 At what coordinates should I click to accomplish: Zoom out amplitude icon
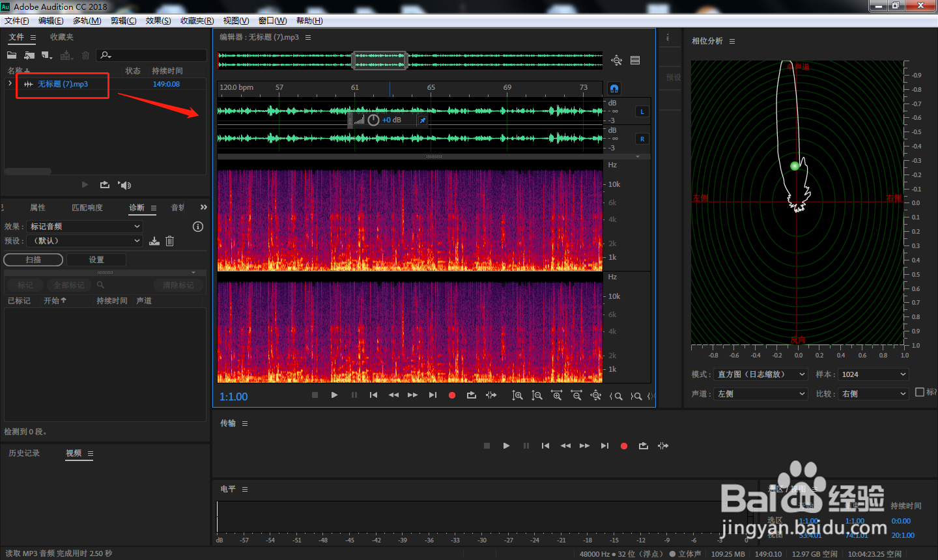(x=537, y=395)
